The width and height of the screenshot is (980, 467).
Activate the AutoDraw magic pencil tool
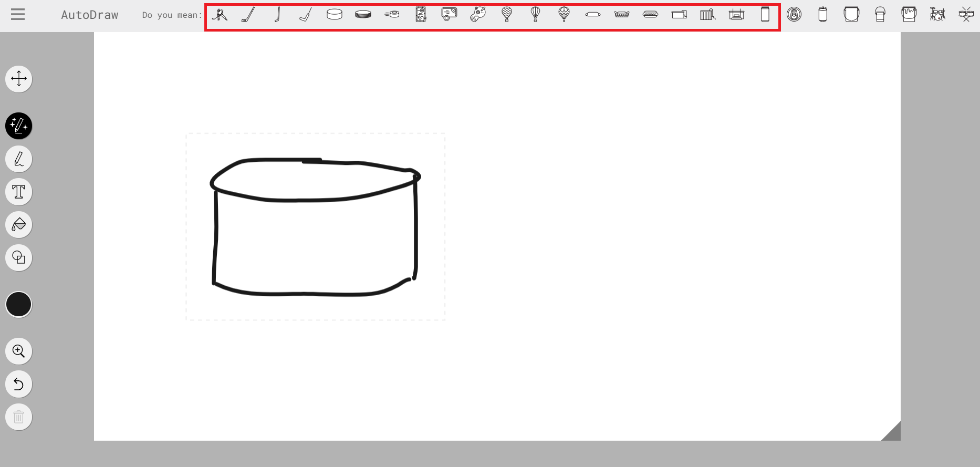(19, 126)
